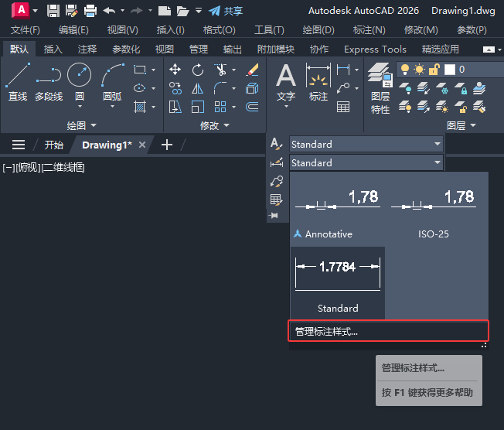The height and width of the screenshot is (430, 504).
Task: Go to the Start (开始) tab
Action: coord(53,145)
